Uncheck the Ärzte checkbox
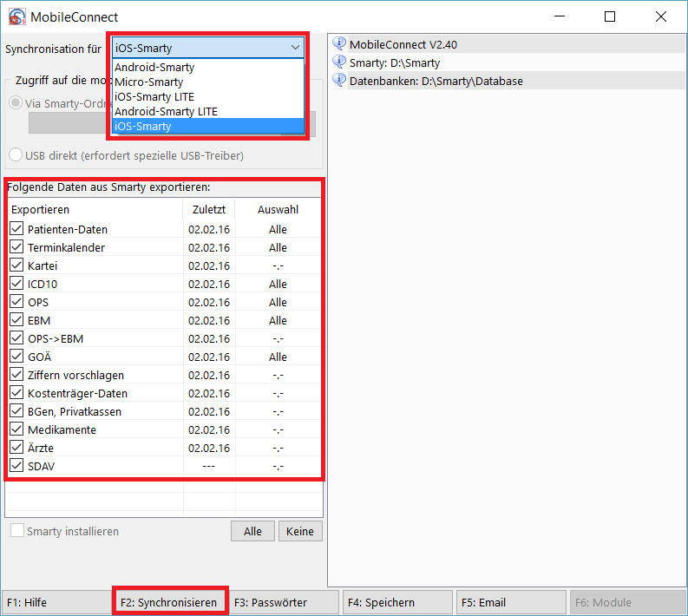688x616 pixels. [x=16, y=447]
